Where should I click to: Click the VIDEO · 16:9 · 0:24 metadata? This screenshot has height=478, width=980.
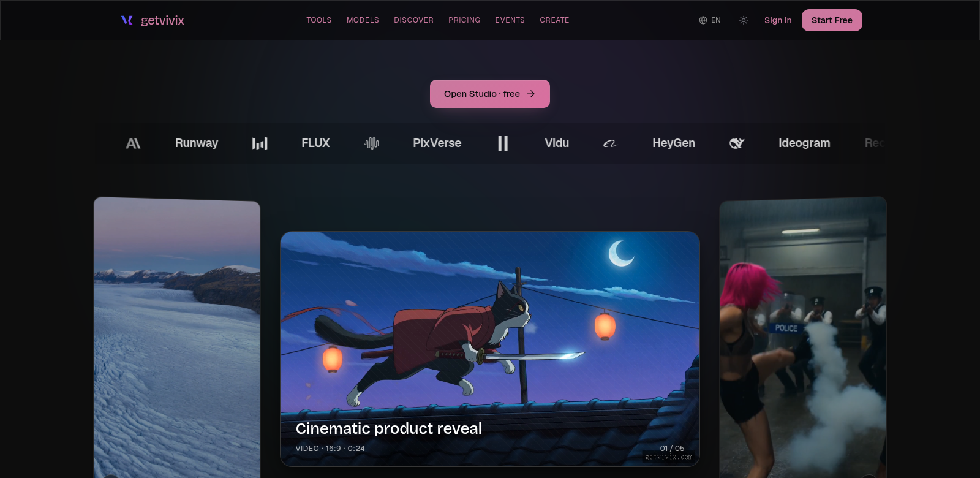(x=330, y=449)
